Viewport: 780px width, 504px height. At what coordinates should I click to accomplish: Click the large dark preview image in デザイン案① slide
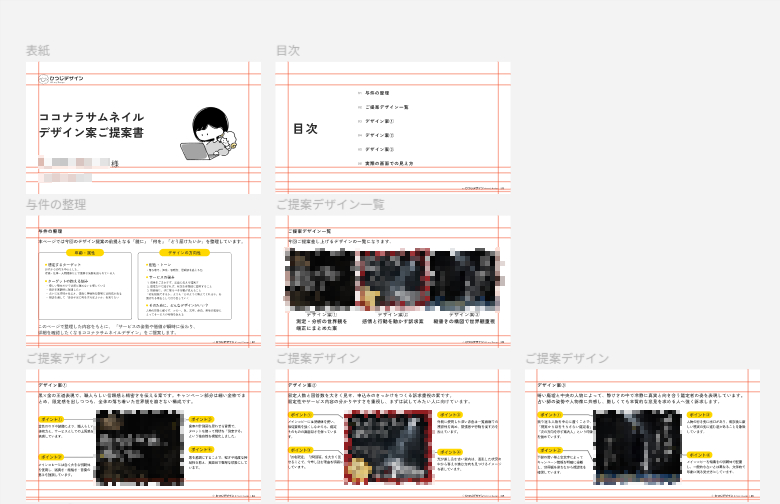point(139,447)
